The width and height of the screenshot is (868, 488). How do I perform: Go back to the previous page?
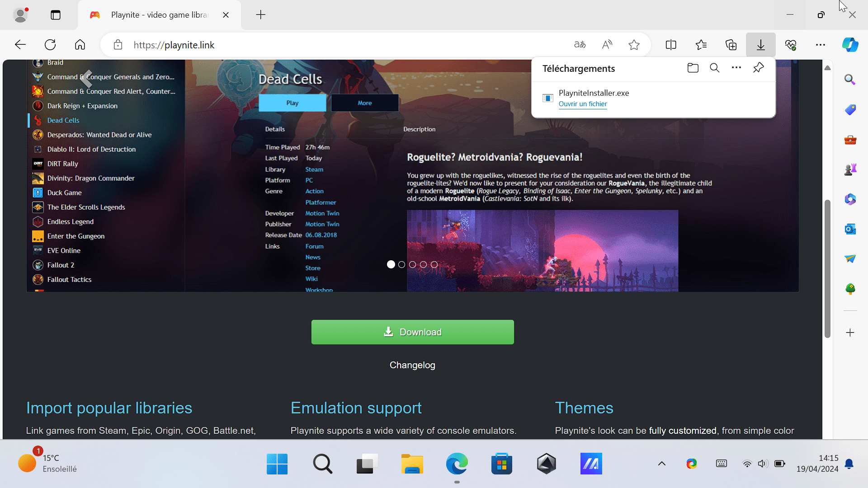[x=20, y=45]
